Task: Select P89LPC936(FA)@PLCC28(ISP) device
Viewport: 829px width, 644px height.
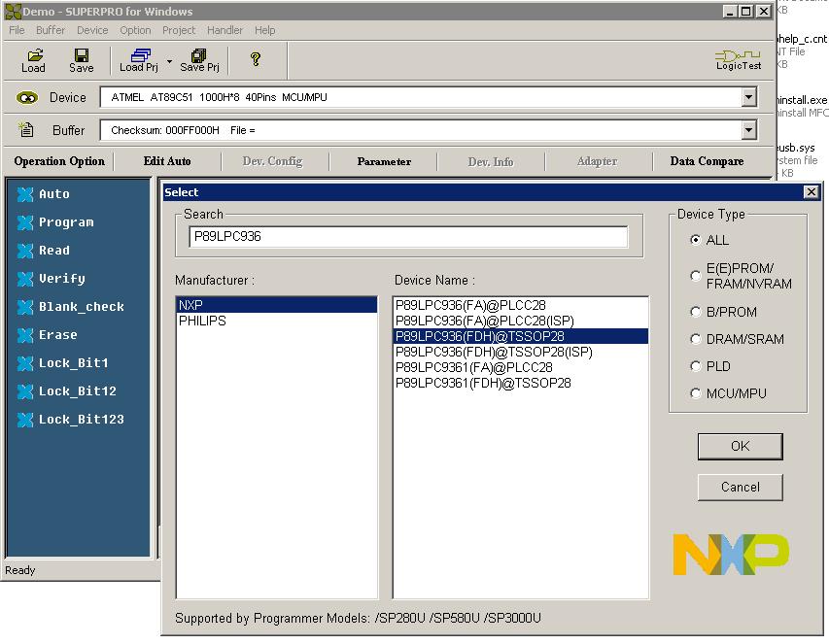Action: (521, 321)
